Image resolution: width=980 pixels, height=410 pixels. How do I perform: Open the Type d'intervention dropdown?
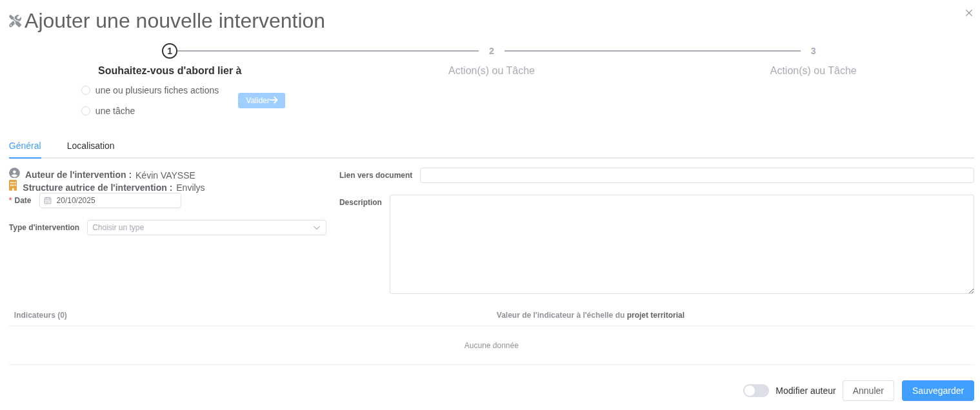click(x=200, y=228)
